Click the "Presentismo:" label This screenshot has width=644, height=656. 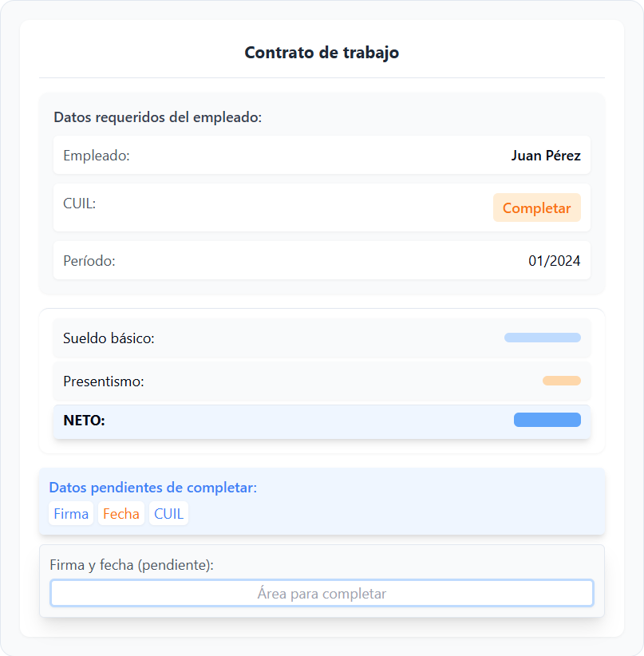pyautogui.click(x=104, y=381)
